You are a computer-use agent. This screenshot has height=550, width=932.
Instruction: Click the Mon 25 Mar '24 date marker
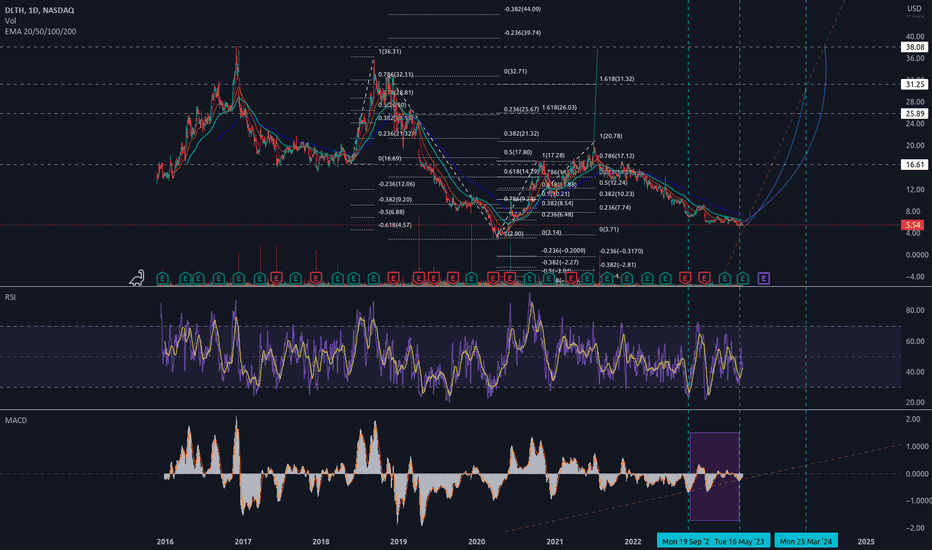(x=806, y=541)
